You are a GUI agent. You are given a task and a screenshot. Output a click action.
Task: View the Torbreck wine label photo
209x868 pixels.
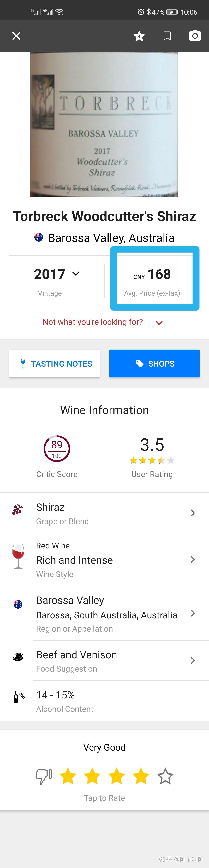[x=104, y=125]
